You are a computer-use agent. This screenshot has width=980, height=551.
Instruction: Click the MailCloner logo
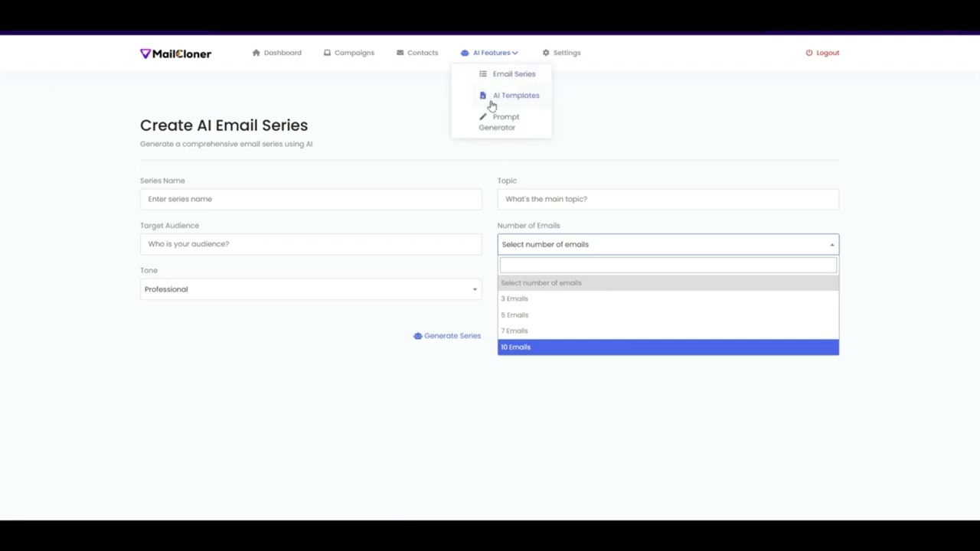click(x=175, y=54)
